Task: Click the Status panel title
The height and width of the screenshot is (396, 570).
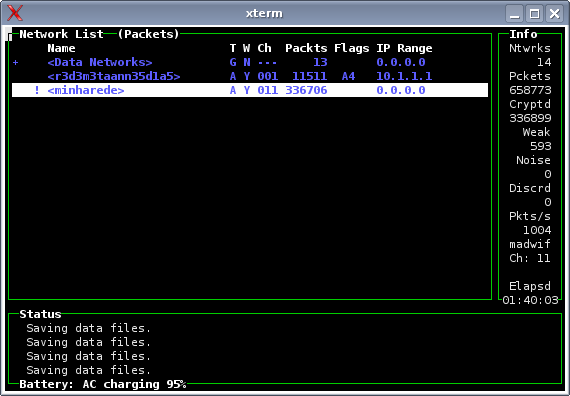Action: (x=40, y=314)
